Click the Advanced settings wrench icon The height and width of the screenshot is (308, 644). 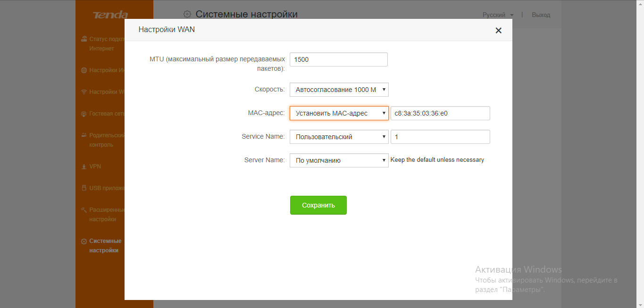click(x=84, y=210)
